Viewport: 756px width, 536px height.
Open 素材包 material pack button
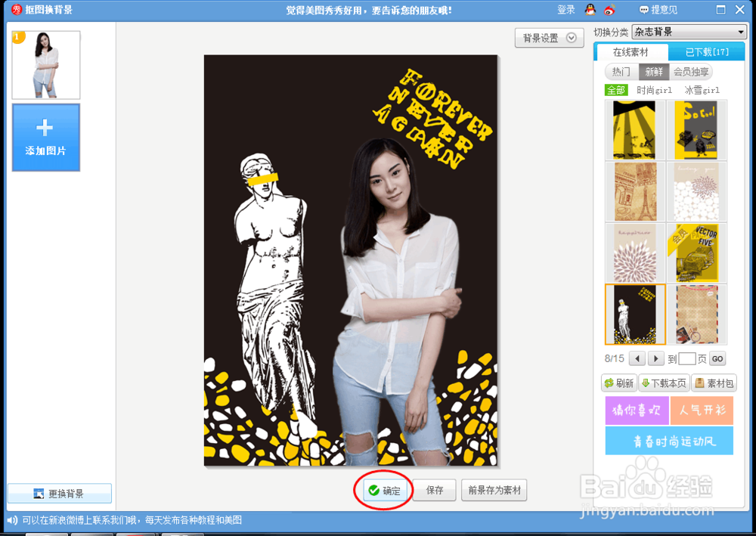click(714, 383)
